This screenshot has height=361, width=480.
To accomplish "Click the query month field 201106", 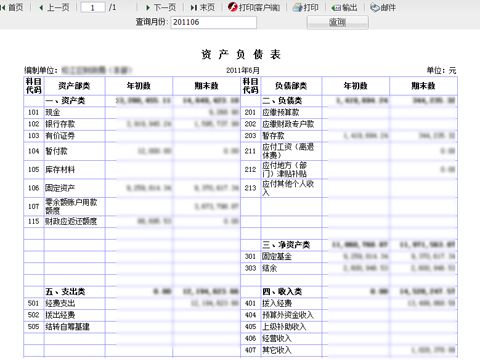I will pyautogui.click(x=214, y=22).
